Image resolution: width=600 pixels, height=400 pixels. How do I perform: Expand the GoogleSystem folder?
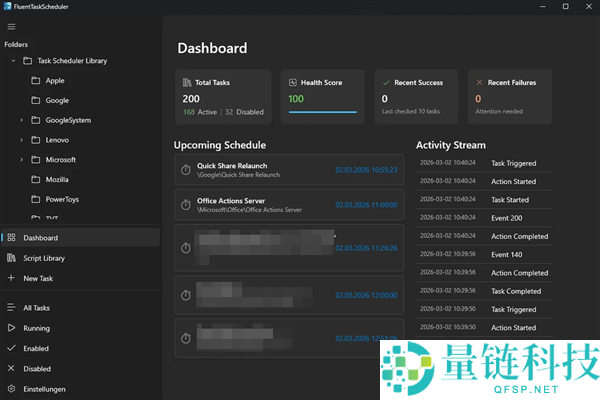click(22, 120)
